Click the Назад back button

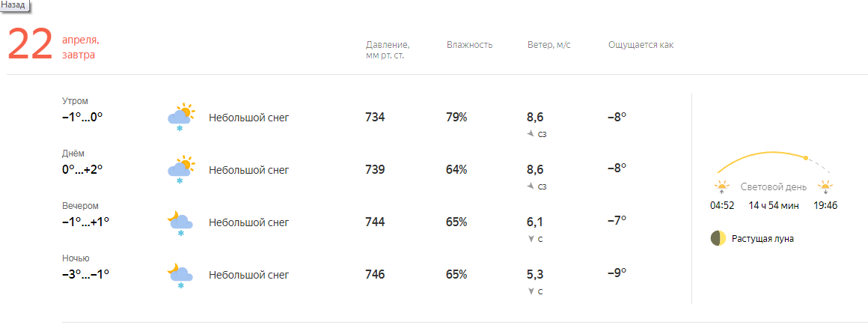13,5
